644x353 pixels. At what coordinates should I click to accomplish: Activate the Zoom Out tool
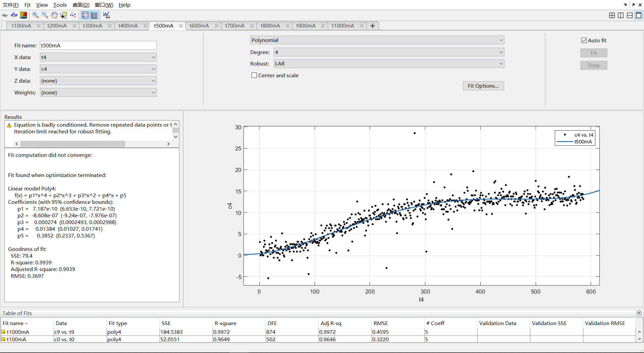pos(45,15)
